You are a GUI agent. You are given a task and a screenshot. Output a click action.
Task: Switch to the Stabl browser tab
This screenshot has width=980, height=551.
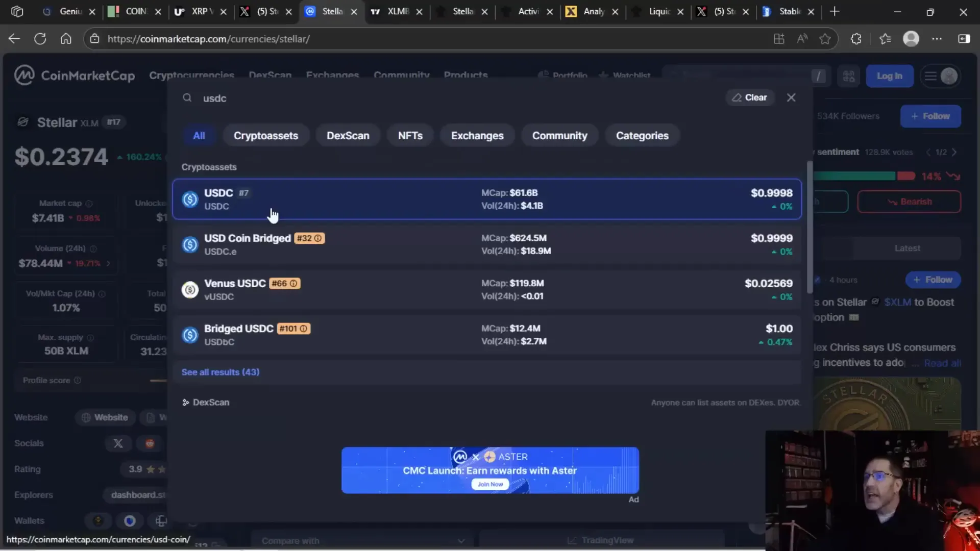[790, 11]
